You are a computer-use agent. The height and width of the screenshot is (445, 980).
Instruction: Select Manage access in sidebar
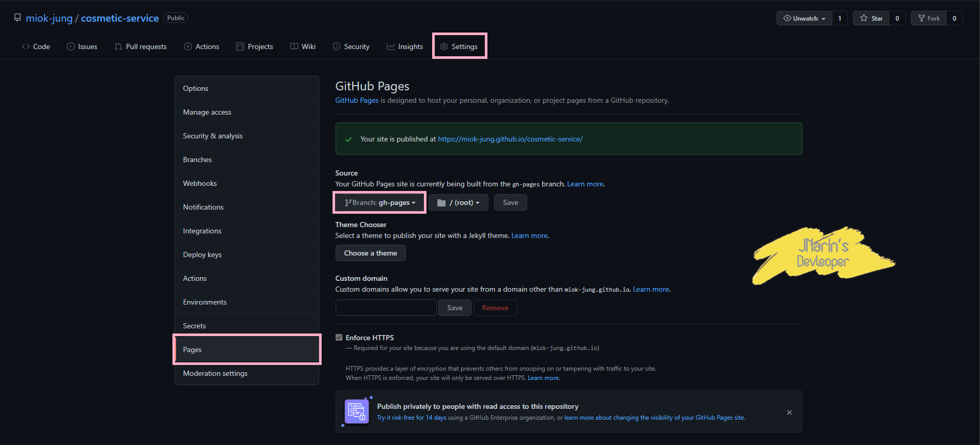tap(247, 112)
